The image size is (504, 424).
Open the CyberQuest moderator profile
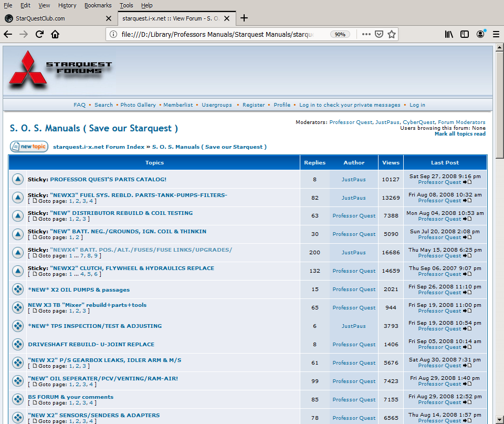coord(418,122)
